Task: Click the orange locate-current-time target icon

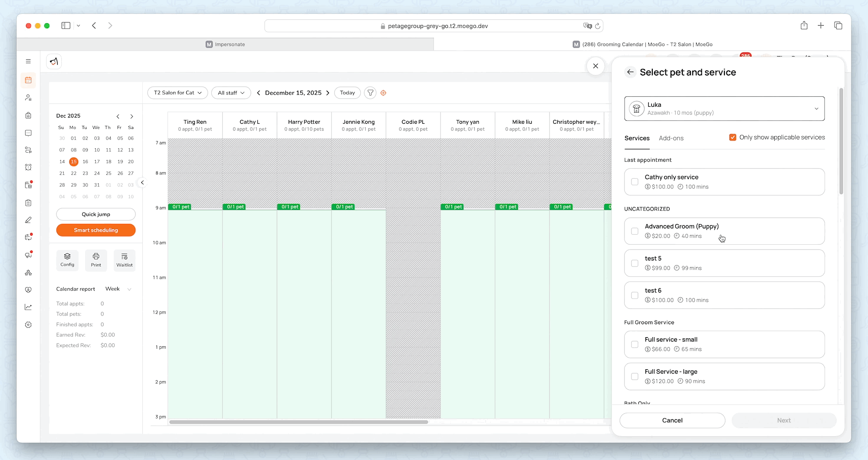Action: click(383, 93)
